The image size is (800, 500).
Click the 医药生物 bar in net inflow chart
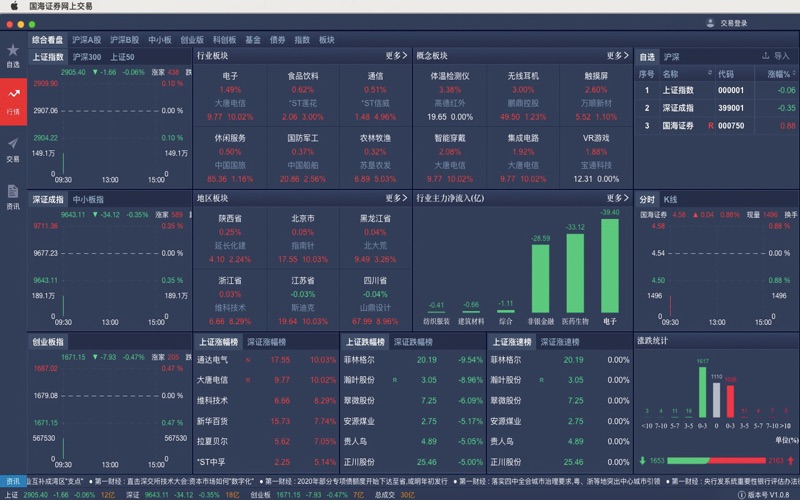coord(575,273)
